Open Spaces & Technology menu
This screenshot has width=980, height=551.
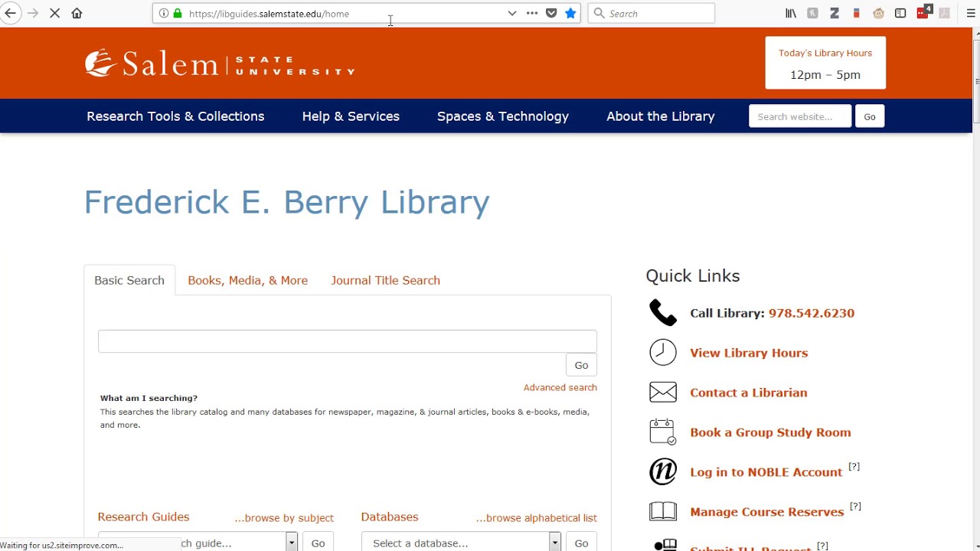[503, 116]
